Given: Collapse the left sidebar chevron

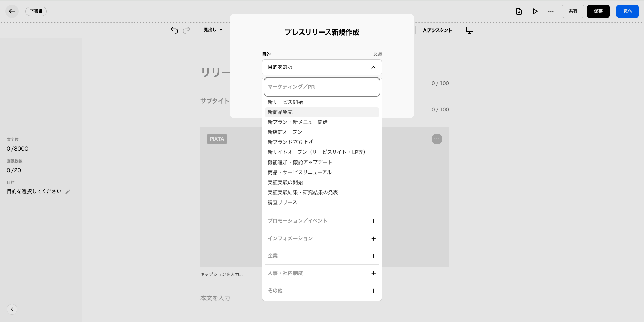Looking at the screenshot, I should click(x=12, y=309).
